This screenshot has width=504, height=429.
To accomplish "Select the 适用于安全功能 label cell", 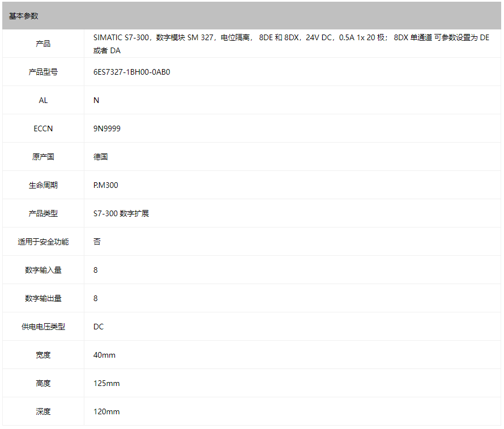I will tap(43, 242).
